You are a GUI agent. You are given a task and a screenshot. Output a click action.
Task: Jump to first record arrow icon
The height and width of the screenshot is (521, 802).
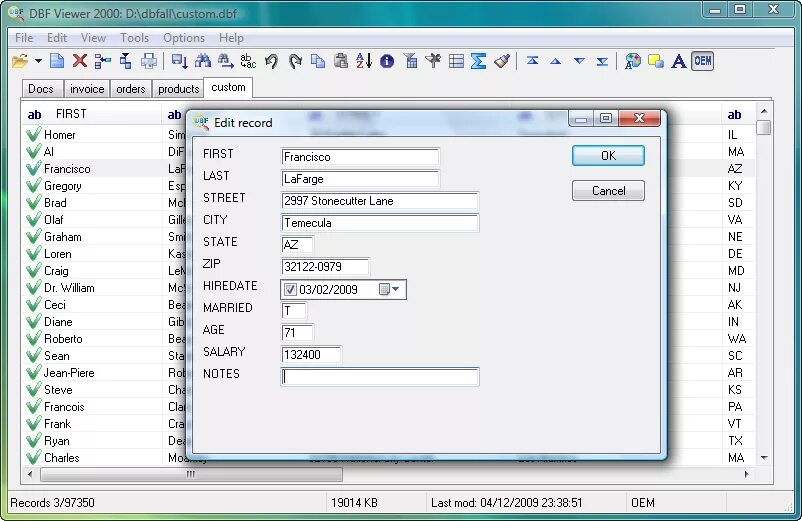532,61
